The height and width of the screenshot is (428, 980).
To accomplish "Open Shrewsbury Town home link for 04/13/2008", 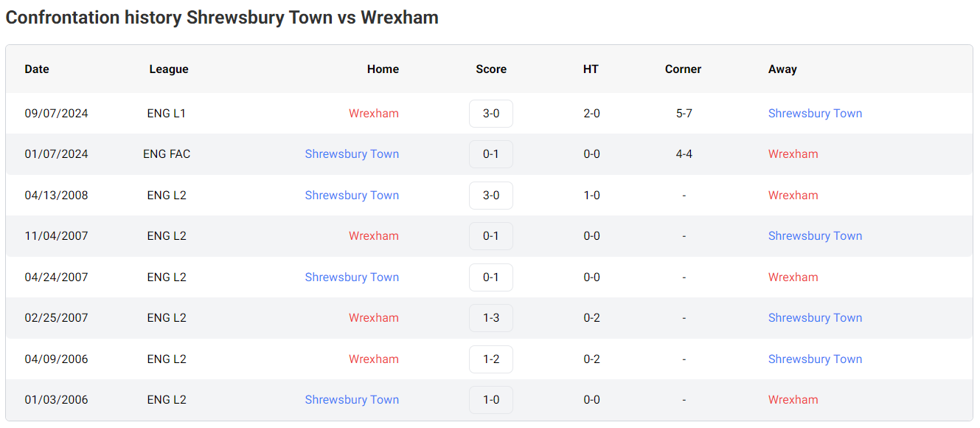I will pos(352,196).
